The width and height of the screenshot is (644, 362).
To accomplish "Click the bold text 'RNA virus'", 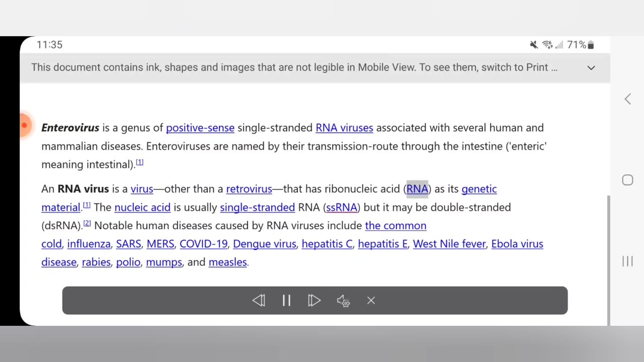I will (83, 189).
